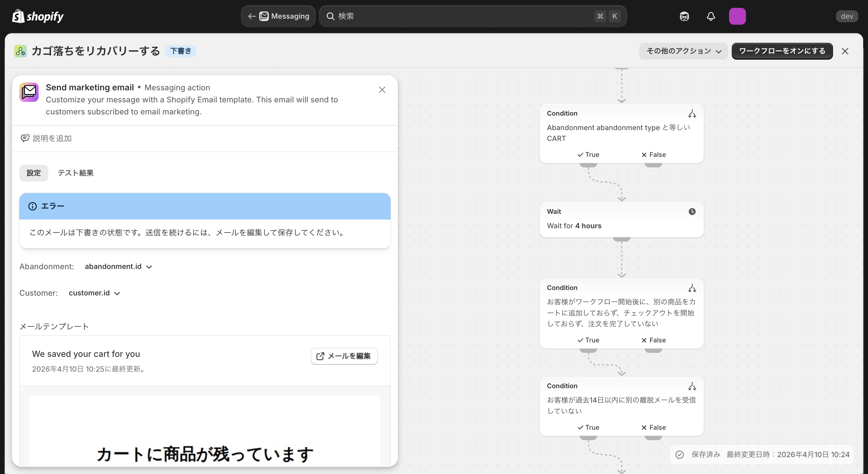The height and width of the screenshot is (474, 868).
Task: Open the purple account avatar
Action: coord(737,16)
